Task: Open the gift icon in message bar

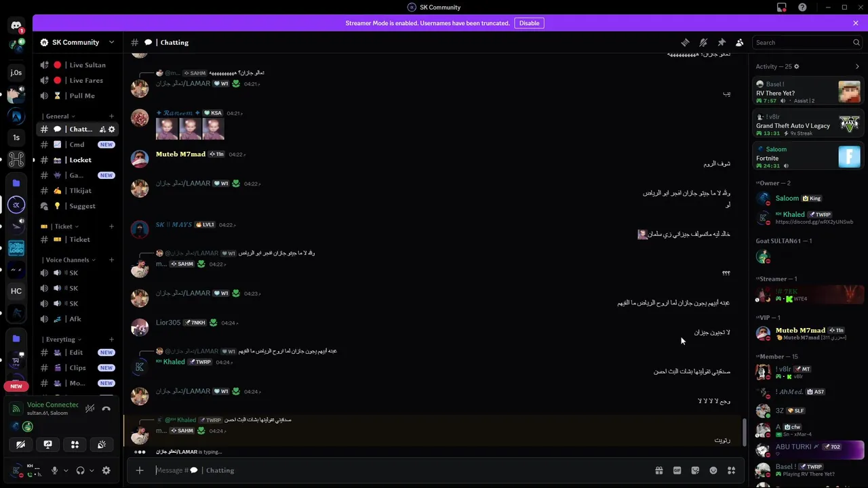Action: coord(658,470)
